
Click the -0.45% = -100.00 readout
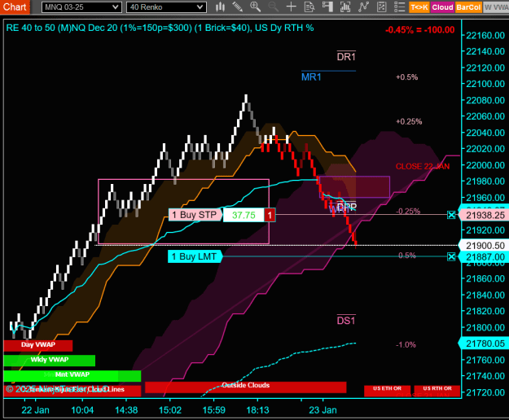pyautogui.click(x=419, y=30)
